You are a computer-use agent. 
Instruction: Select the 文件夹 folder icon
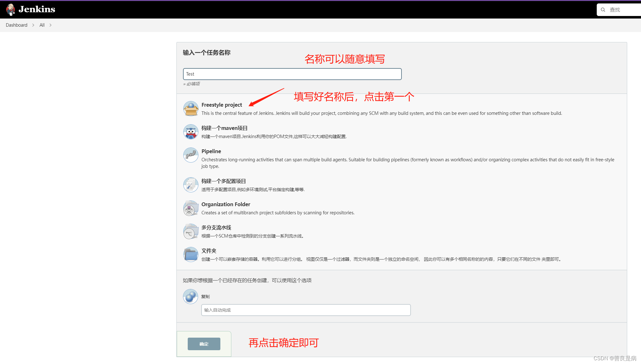191,254
